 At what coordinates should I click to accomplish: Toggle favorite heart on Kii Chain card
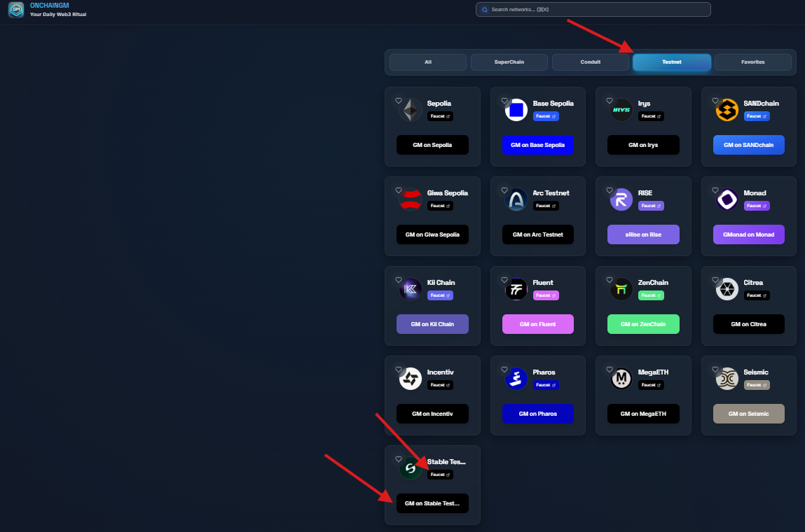click(399, 280)
